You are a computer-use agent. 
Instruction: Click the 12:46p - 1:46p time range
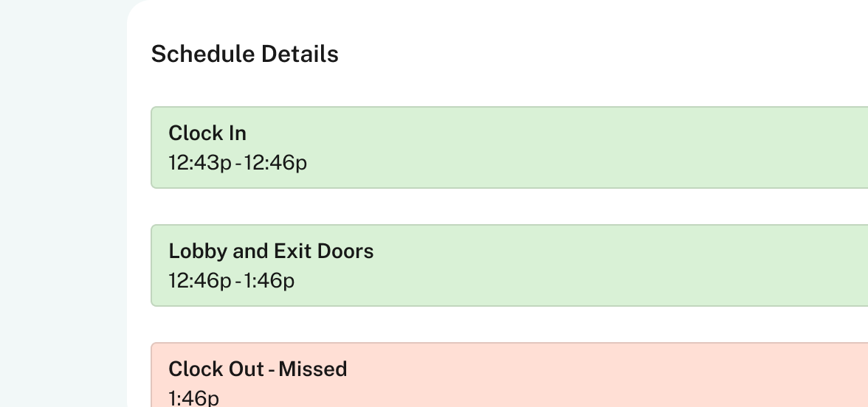[x=231, y=280]
